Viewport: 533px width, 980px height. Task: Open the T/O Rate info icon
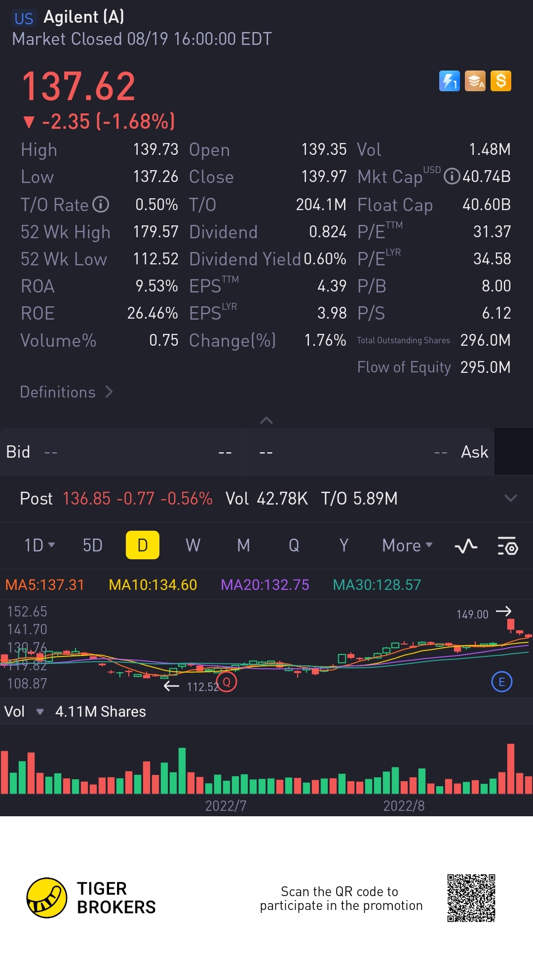pos(101,204)
